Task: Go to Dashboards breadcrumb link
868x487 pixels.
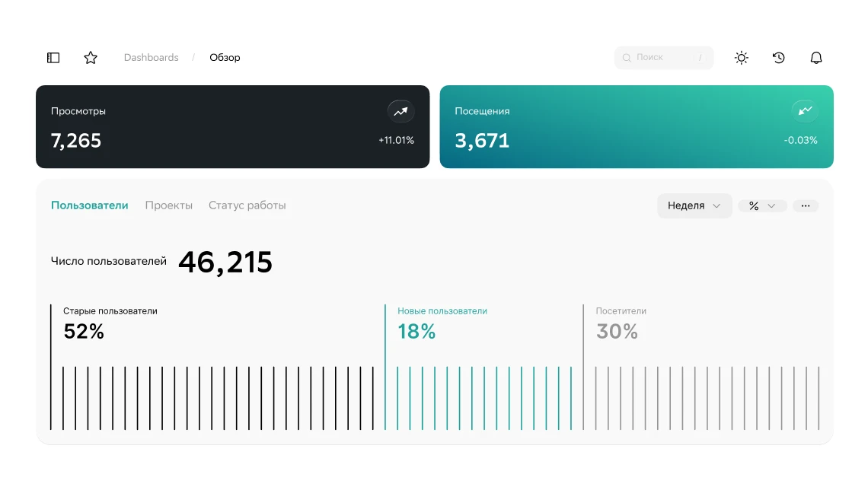Action: pyautogui.click(x=152, y=58)
